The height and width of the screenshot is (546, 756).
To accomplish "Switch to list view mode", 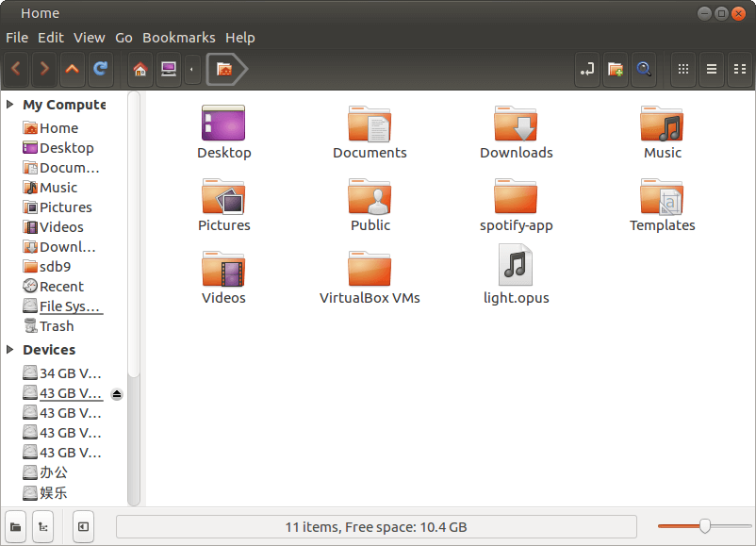I will coord(712,69).
